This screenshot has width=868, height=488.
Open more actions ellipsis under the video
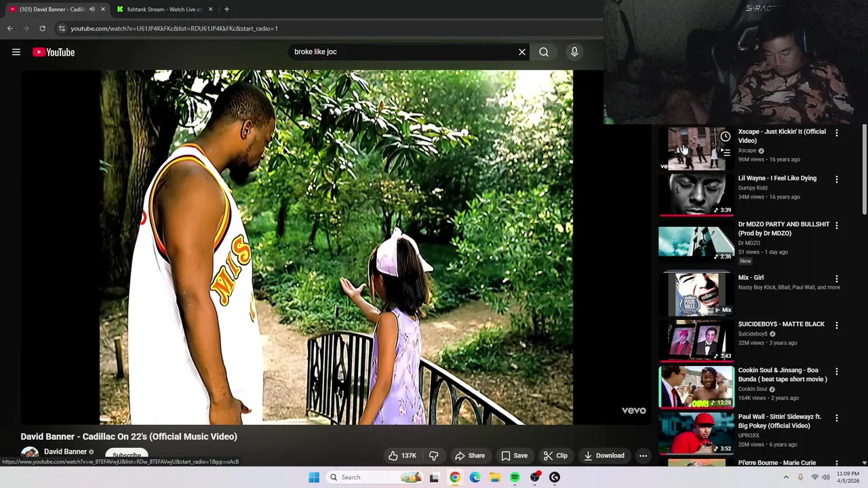(643, 455)
